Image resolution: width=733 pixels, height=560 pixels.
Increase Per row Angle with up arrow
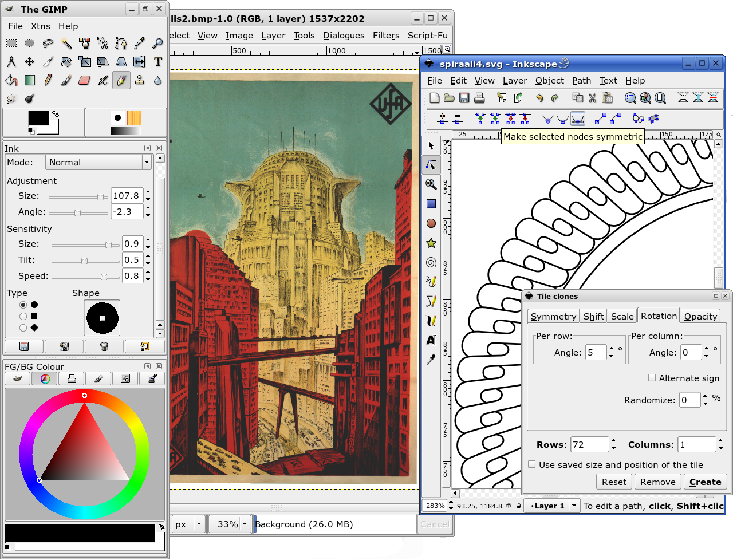click(x=611, y=349)
